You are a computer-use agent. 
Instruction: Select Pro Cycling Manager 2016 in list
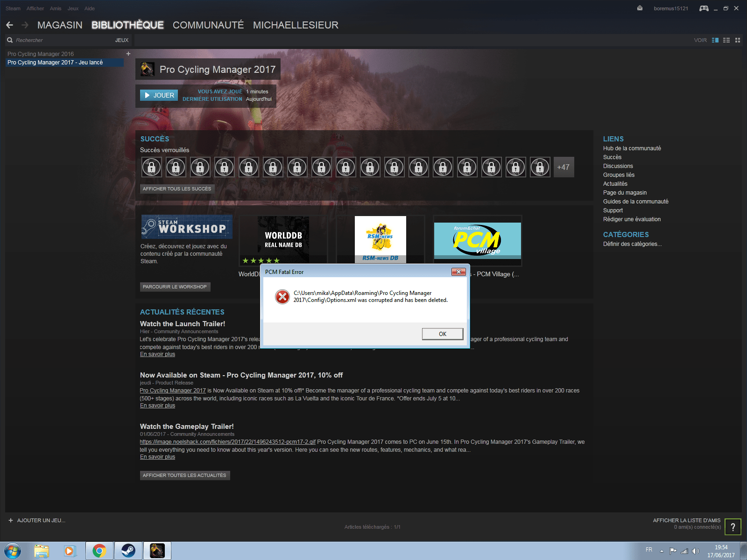tap(41, 54)
